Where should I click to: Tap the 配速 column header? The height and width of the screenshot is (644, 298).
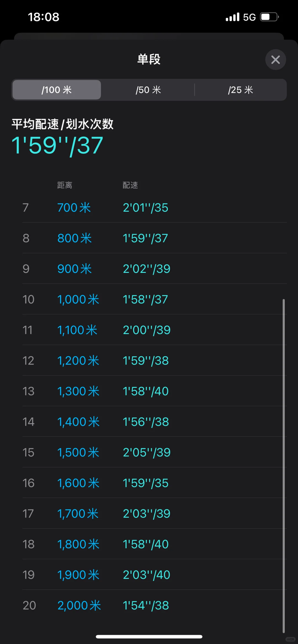point(130,185)
